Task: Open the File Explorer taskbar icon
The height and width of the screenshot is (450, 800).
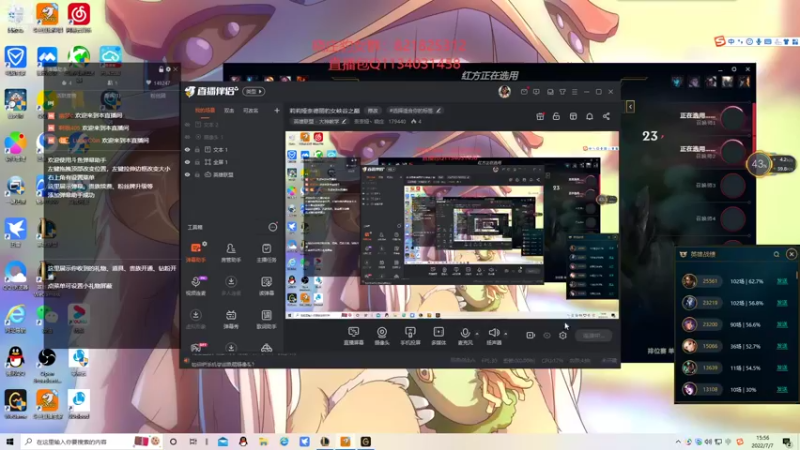Action: 263,441
